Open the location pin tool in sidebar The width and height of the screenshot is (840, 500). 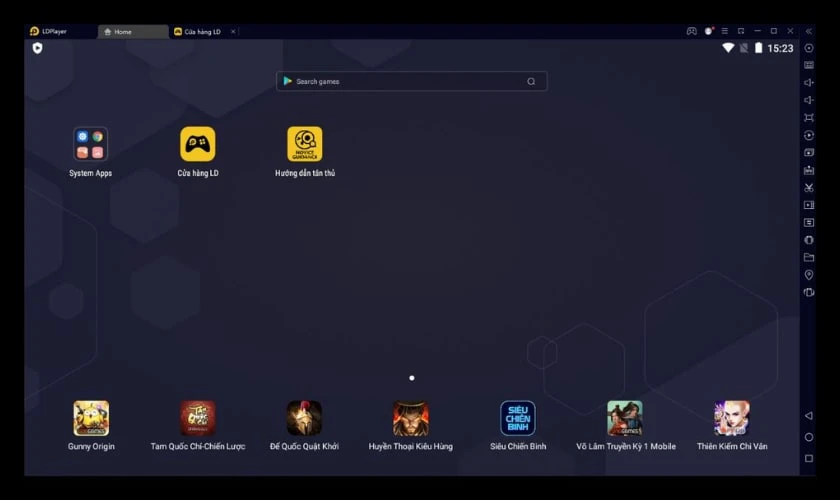809,275
